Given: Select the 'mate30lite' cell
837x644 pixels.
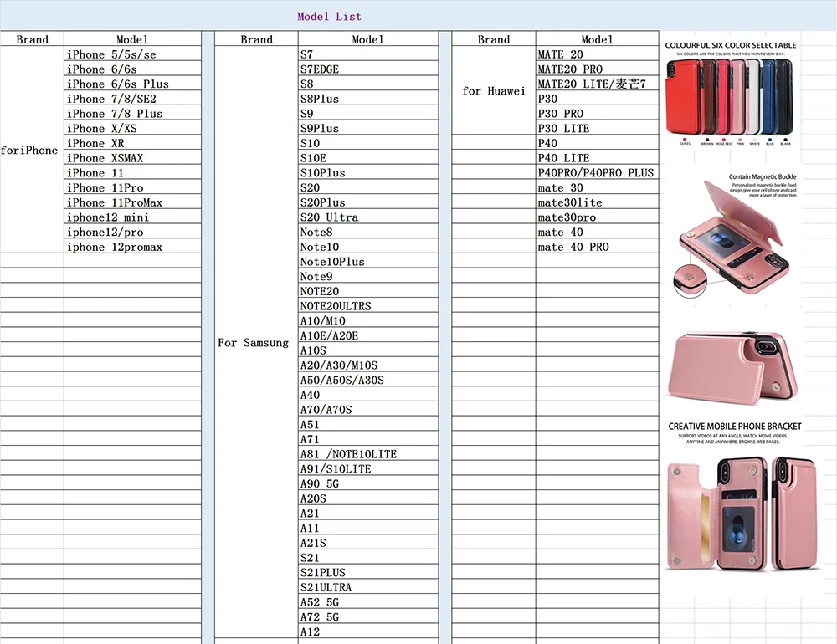Looking at the screenshot, I should point(598,202).
